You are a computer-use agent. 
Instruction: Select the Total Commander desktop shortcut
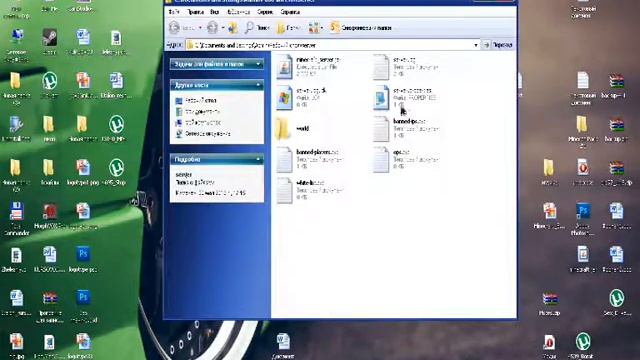click(x=16, y=218)
